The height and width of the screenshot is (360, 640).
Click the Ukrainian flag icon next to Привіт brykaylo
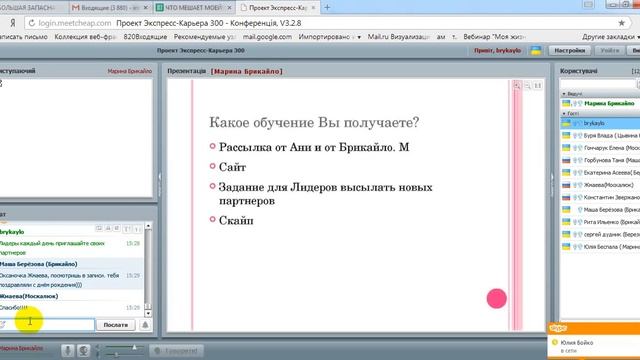(536, 51)
